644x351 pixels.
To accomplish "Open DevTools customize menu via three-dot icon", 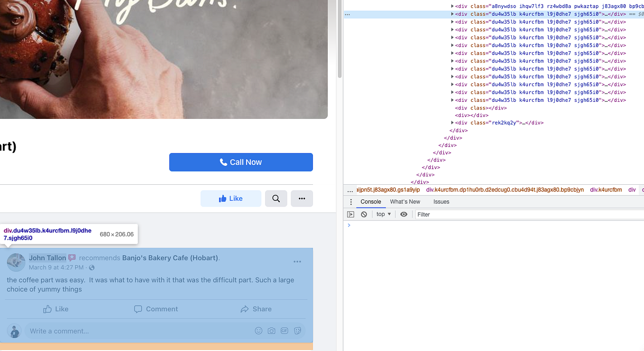I will point(350,201).
